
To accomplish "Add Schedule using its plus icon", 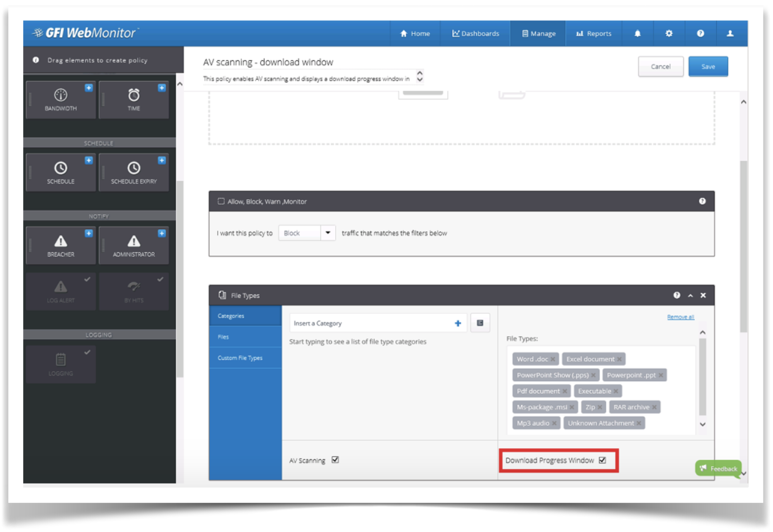I will 89,160.
